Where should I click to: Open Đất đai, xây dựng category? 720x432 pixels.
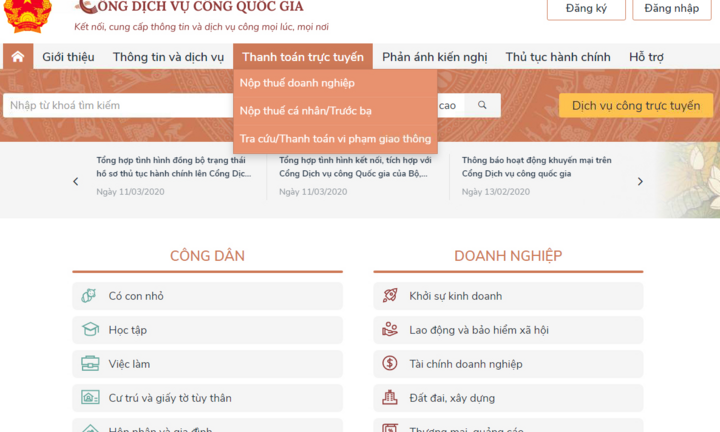coord(508,398)
